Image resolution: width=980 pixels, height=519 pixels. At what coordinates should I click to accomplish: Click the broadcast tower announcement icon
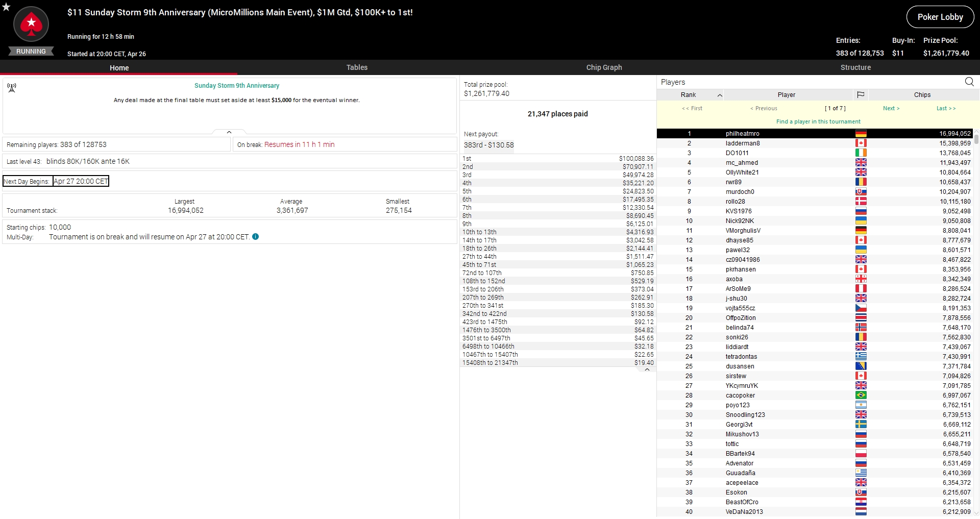(x=12, y=88)
